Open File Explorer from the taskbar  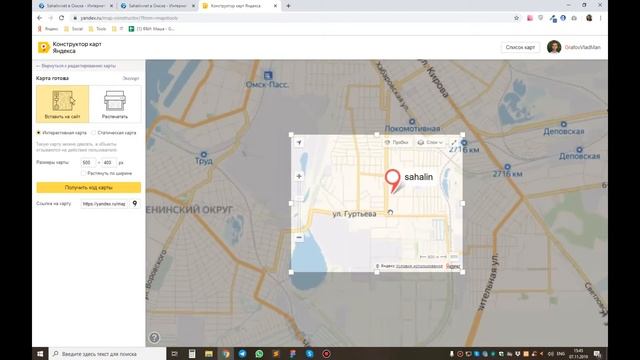click(x=209, y=354)
